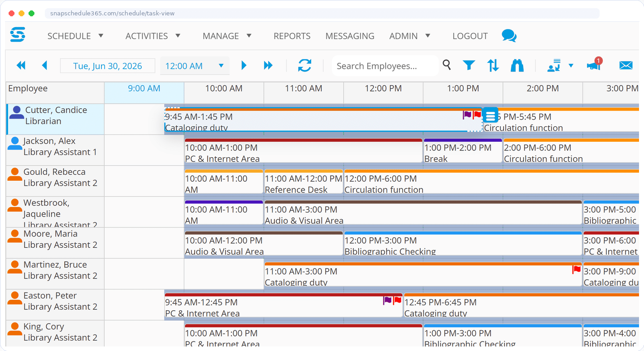
Task: Click purple flag on Cutter's Cataloging duty
Action: tap(467, 115)
